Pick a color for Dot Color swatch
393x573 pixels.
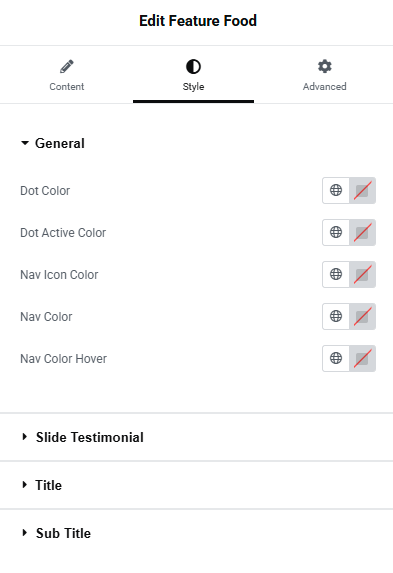point(362,190)
